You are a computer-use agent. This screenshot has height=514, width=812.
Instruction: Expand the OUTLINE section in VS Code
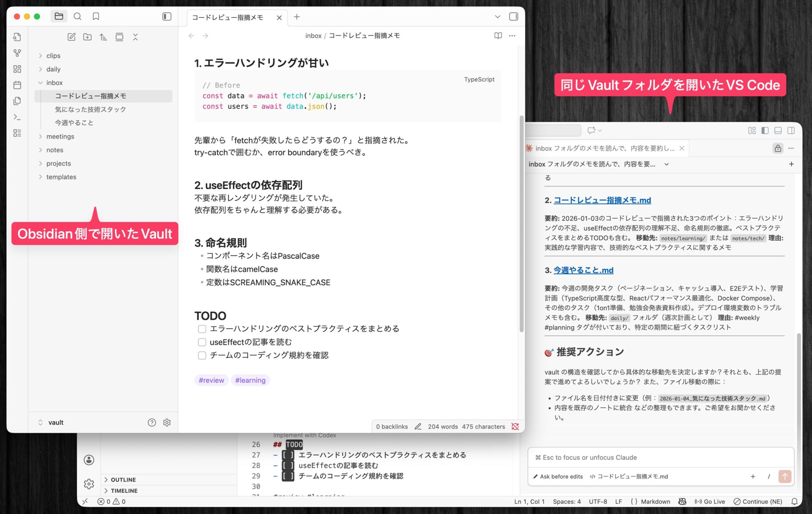tap(123, 480)
